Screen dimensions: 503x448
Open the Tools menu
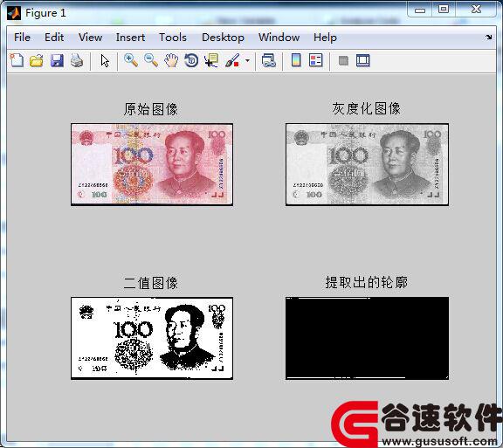coord(173,38)
